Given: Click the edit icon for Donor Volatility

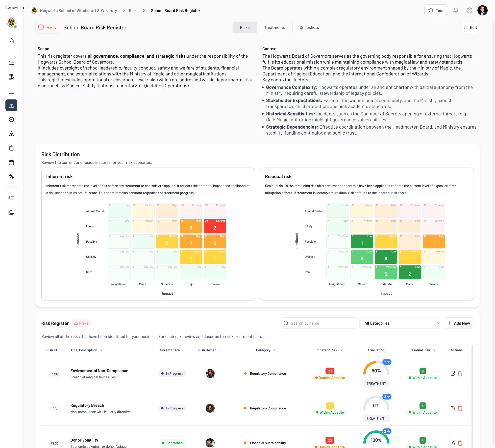Looking at the screenshot, I should [x=453, y=443].
